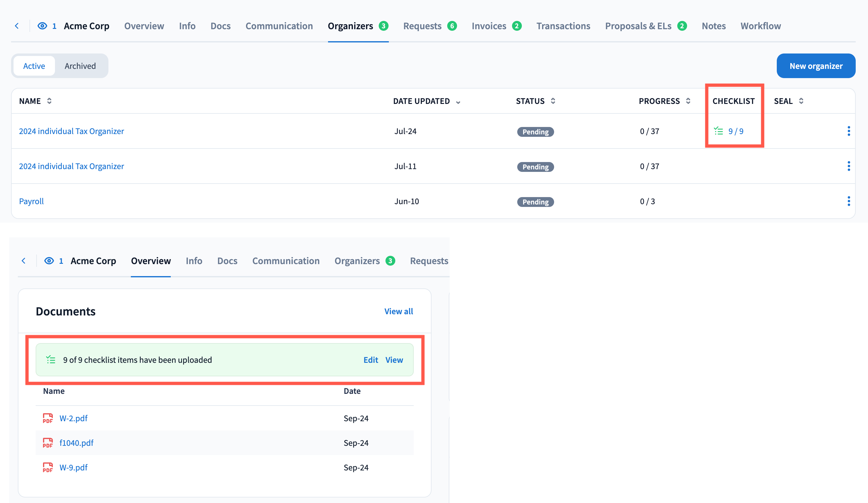Switch to Archived organizers view
868x503 pixels.
pyautogui.click(x=80, y=66)
